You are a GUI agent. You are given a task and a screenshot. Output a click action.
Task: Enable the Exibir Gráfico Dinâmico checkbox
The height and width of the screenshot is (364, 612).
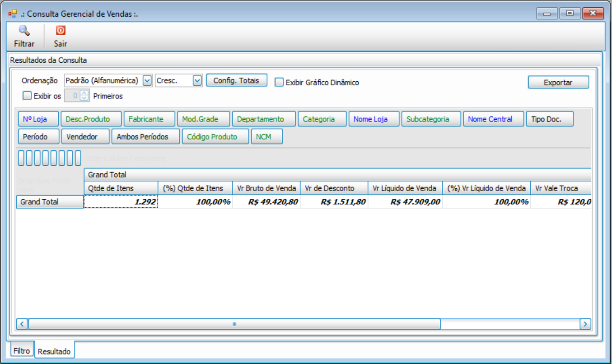[x=279, y=82]
